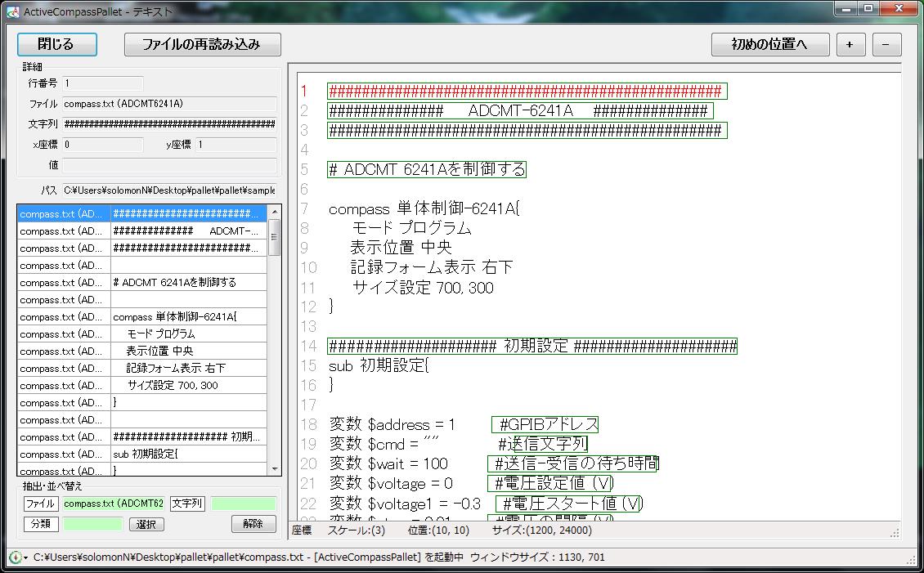This screenshot has width=924, height=573.
Task: Click the green 文字列 filter input field
Action: [244, 504]
